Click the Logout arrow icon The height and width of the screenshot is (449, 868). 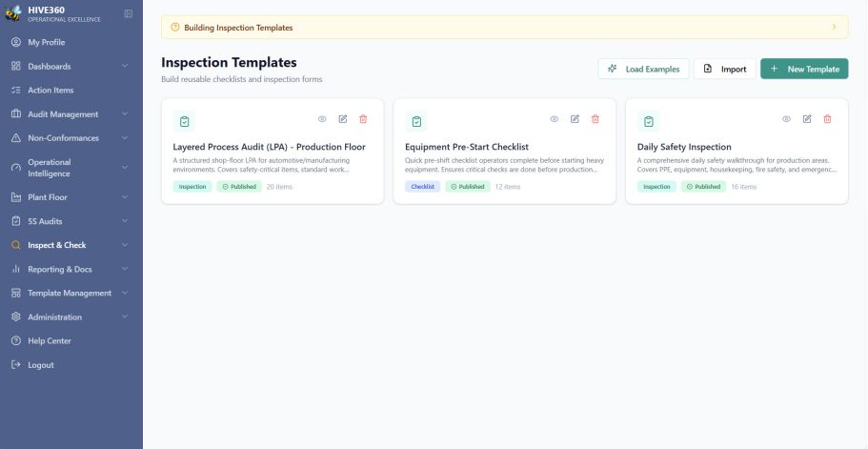(x=16, y=365)
